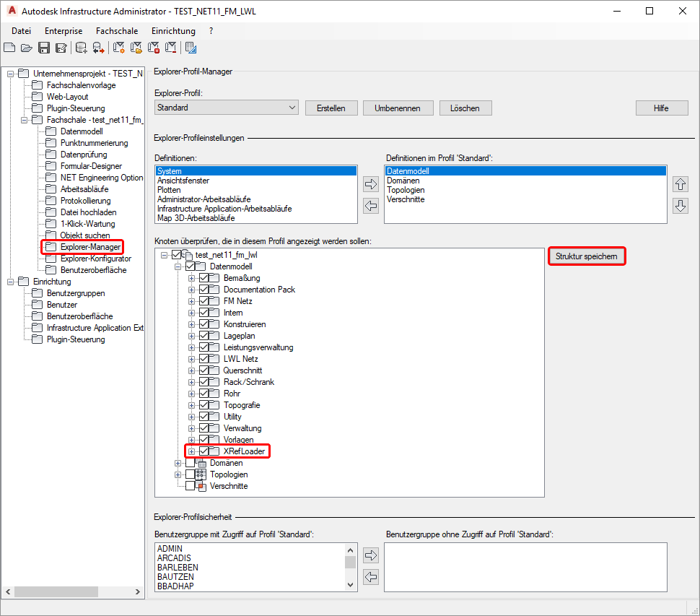The height and width of the screenshot is (616, 700).
Task: Click left arrow between the user group lists
Action: [x=371, y=577]
